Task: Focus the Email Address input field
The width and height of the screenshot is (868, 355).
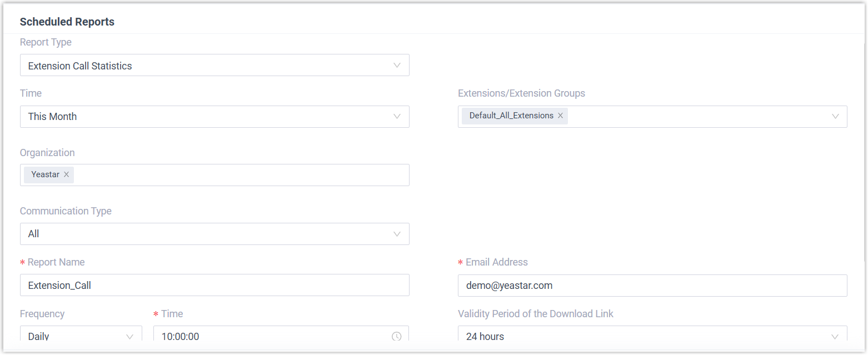Action: (x=652, y=286)
